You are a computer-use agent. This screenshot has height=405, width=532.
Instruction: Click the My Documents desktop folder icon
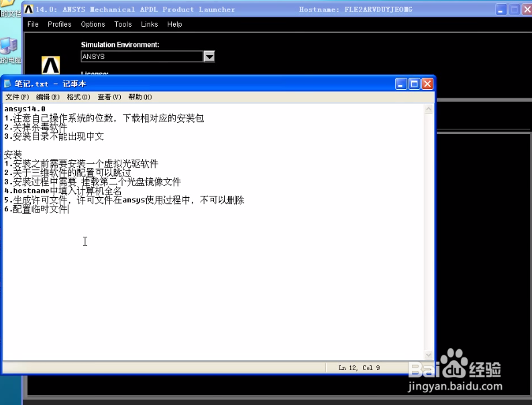pyautogui.click(x=7, y=5)
